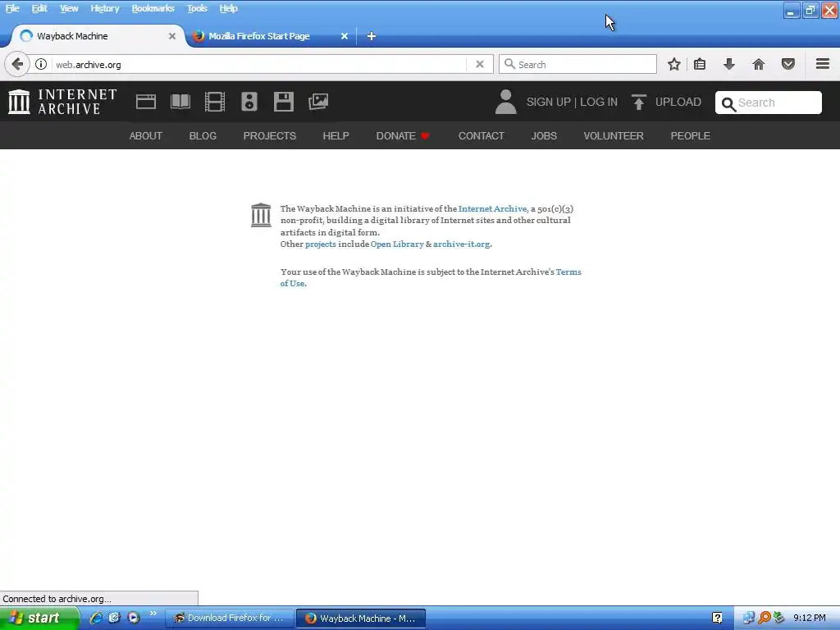Open the Firefox hamburger menu
840x630 pixels.
coord(823,64)
